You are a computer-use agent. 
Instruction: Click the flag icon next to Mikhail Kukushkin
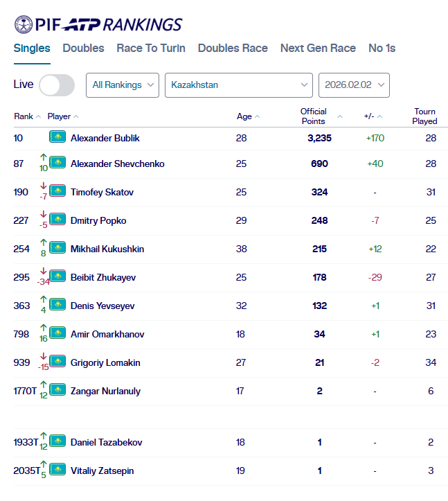coord(57,248)
